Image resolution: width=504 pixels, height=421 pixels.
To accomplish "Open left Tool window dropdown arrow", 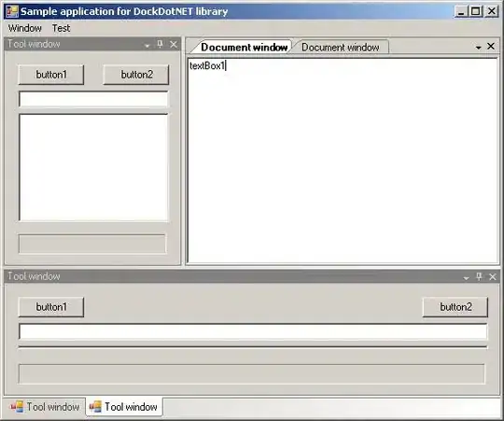I will (147, 46).
